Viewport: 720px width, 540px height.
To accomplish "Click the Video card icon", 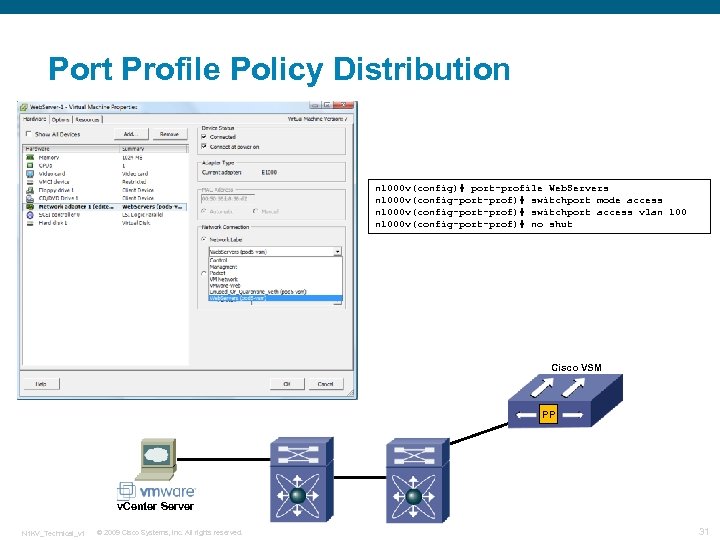I will tap(30, 174).
